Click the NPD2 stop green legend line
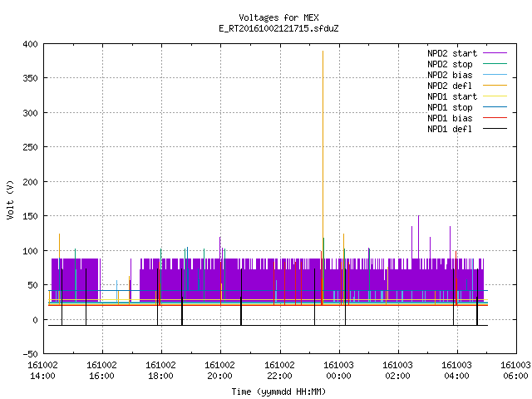Screen dimensions: 532x399 coord(495,64)
